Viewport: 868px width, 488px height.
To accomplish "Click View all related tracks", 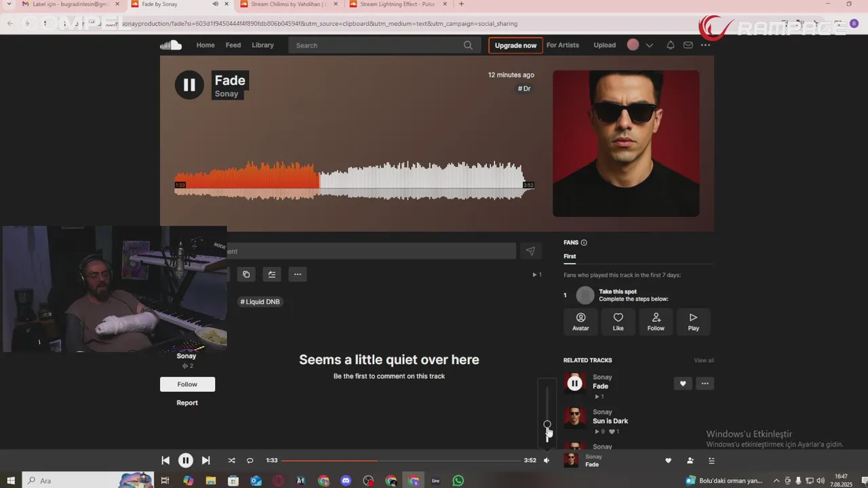I will tap(704, 360).
